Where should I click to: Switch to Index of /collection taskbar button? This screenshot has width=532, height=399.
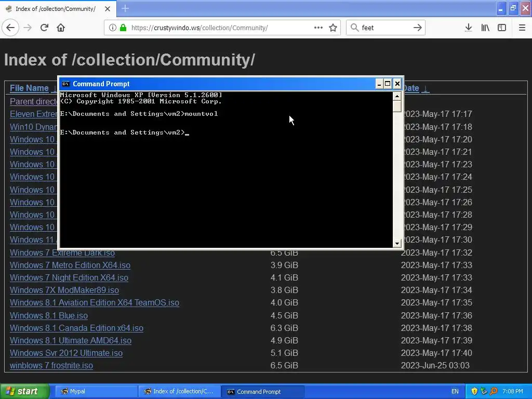click(x=179, y=392)
